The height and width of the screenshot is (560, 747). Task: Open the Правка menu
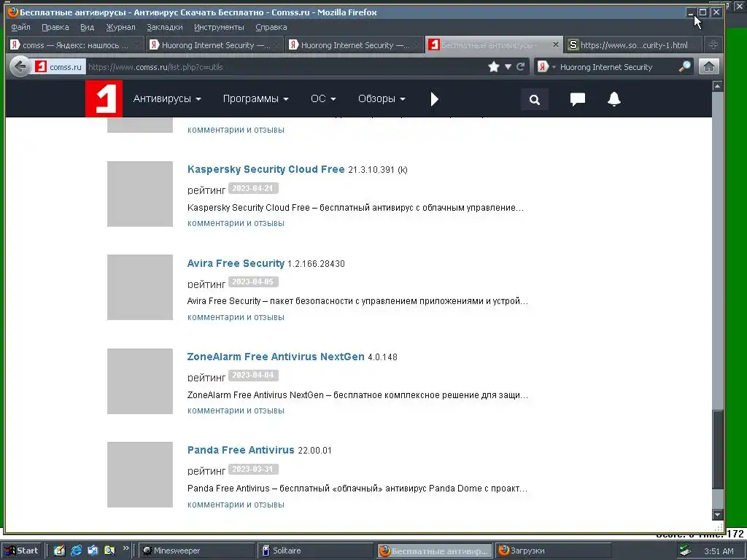coord(55,27)
